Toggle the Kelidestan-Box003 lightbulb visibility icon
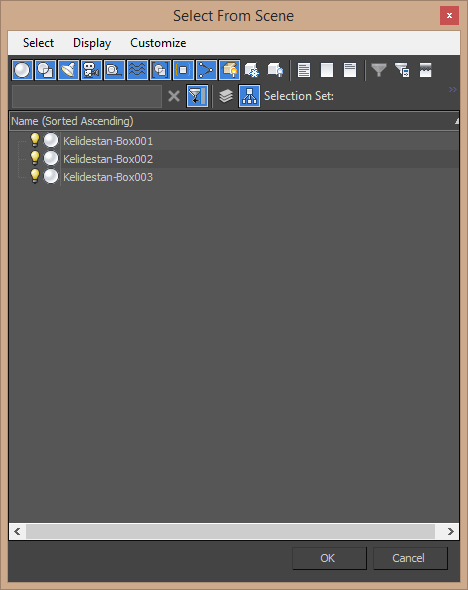This screenshot has width=468, height=590. [35, 176]
